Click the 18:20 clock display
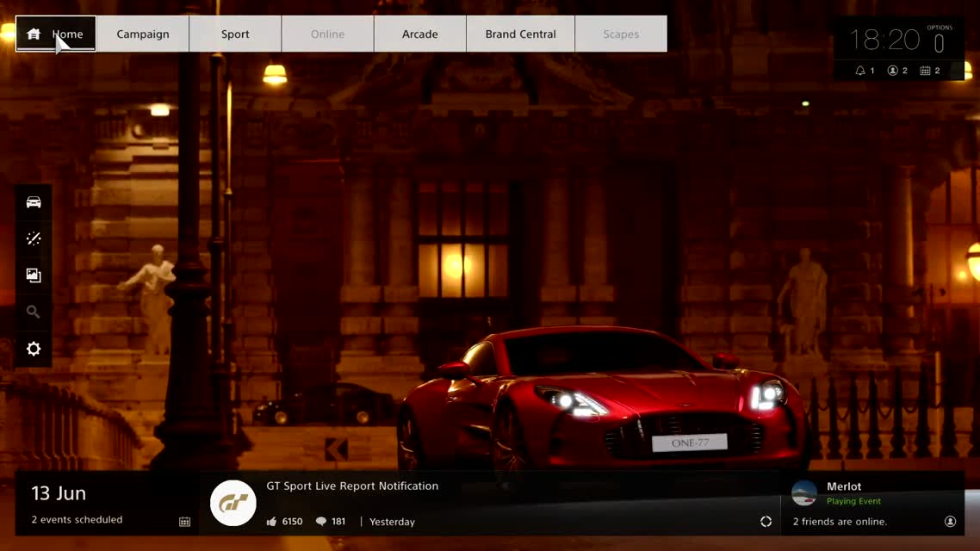Screen dimensions: 980x551 tap(884, 40)
